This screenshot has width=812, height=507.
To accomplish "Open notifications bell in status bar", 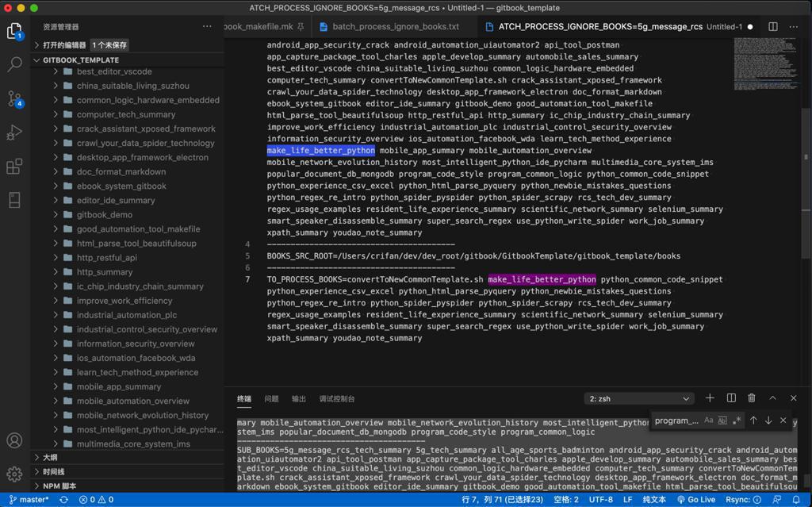I will point(796,500).
